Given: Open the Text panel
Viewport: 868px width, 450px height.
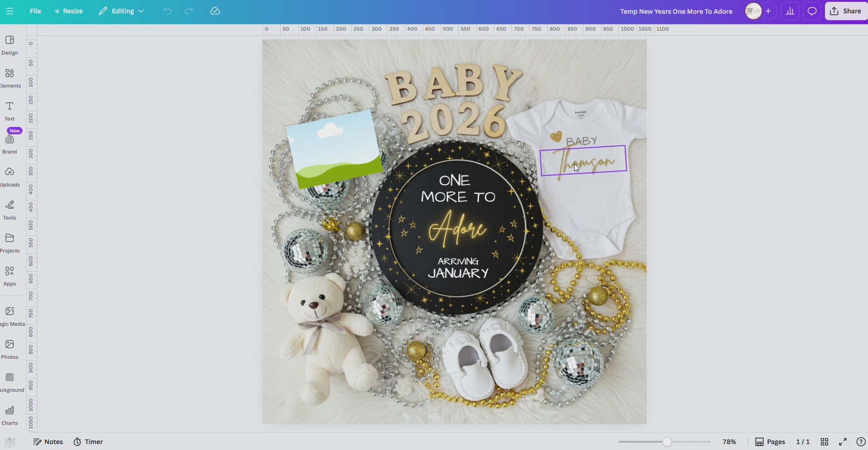Looking at the screenshot, I should (9, 110).
